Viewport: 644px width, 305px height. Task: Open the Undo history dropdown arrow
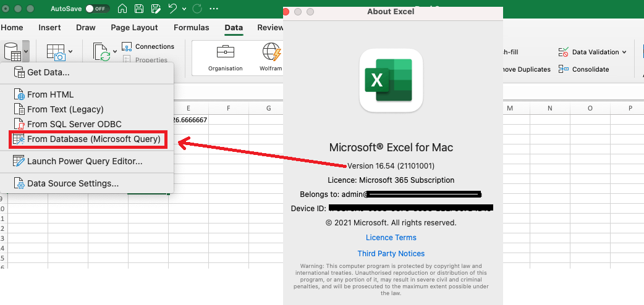[x=184, y=9]
